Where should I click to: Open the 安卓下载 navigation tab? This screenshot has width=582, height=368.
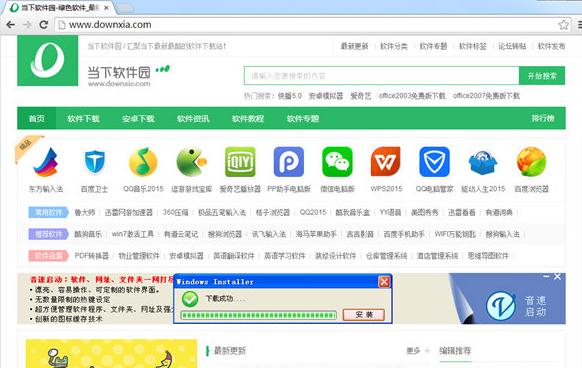coord(138,118)
